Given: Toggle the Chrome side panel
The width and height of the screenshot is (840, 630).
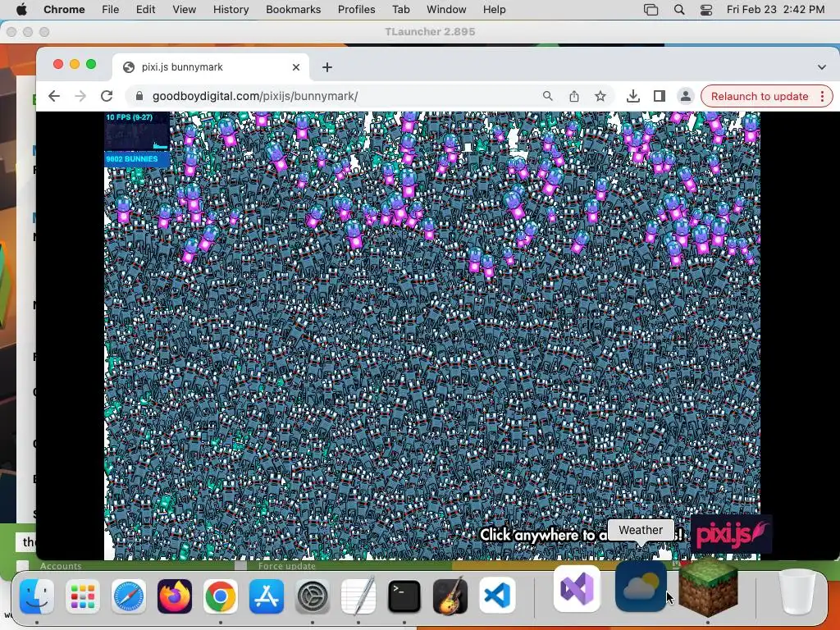Looking at the screenshot, I should [660, 96].
